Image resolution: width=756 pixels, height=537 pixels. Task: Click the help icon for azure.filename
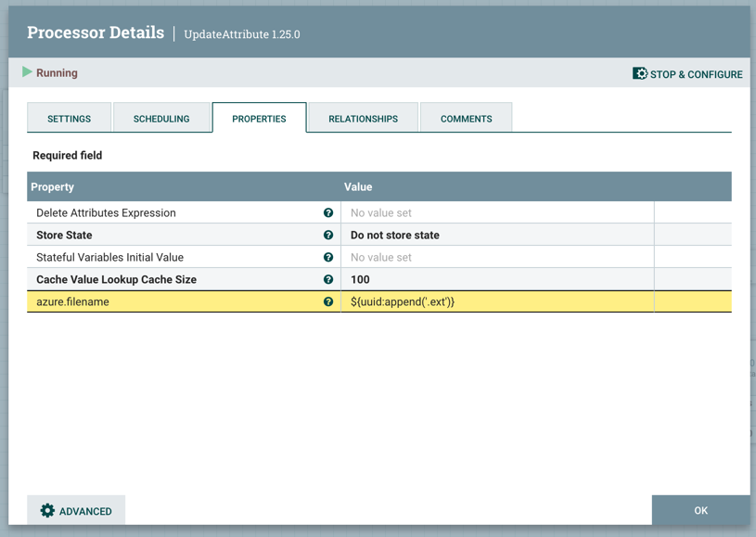click(x=328, y=301)
